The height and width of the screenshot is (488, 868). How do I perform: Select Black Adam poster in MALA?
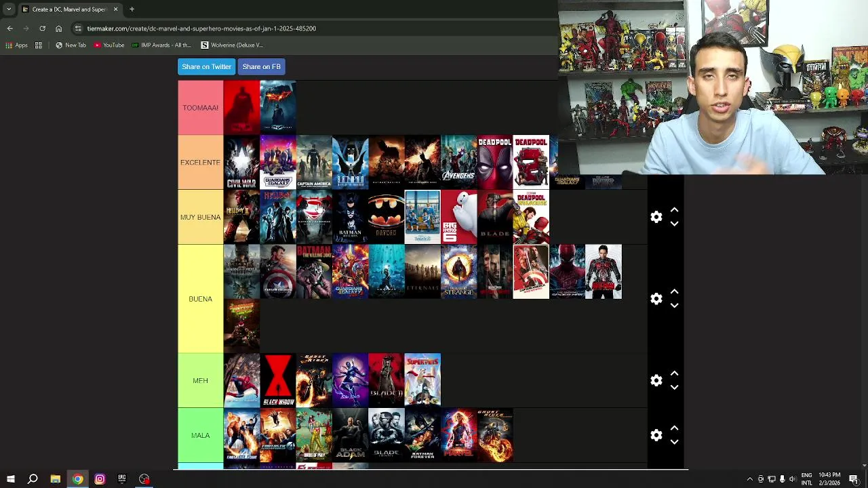point(350,435)
